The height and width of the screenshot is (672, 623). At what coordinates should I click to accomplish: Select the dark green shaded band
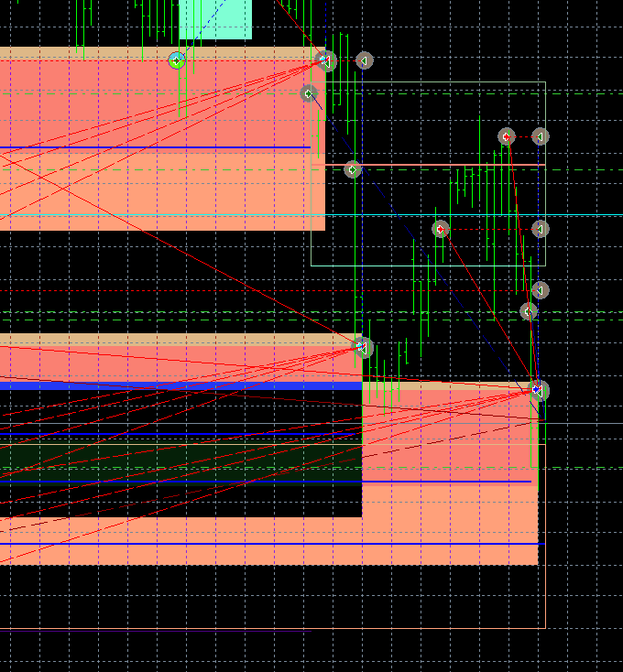[x=180, y=463]
